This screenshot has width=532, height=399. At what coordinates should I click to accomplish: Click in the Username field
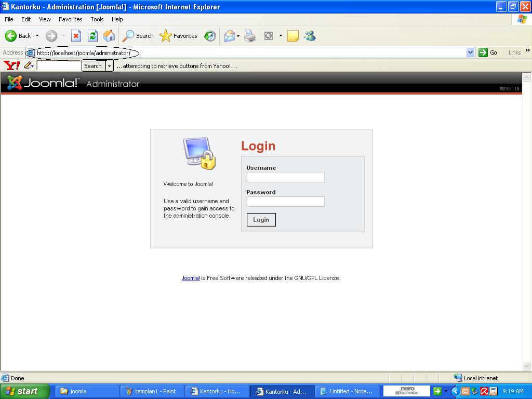(285, 177)
